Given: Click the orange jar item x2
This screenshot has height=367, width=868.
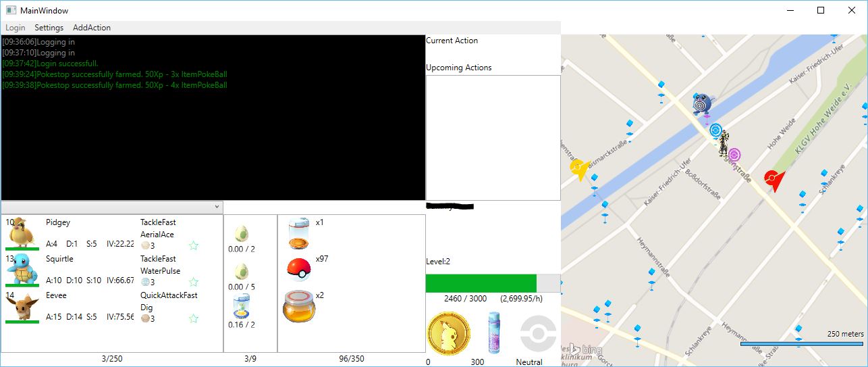Looking at the screenshot, I should point(299,307).
